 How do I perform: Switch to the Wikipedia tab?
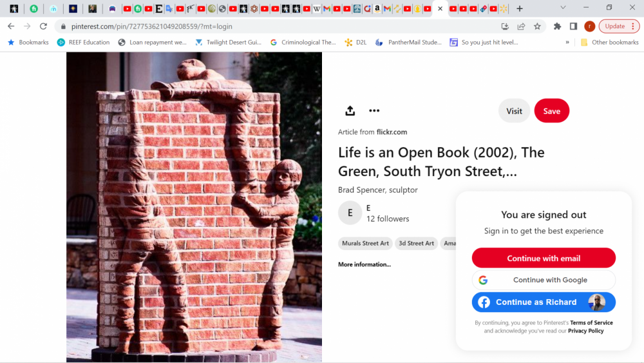316,8
